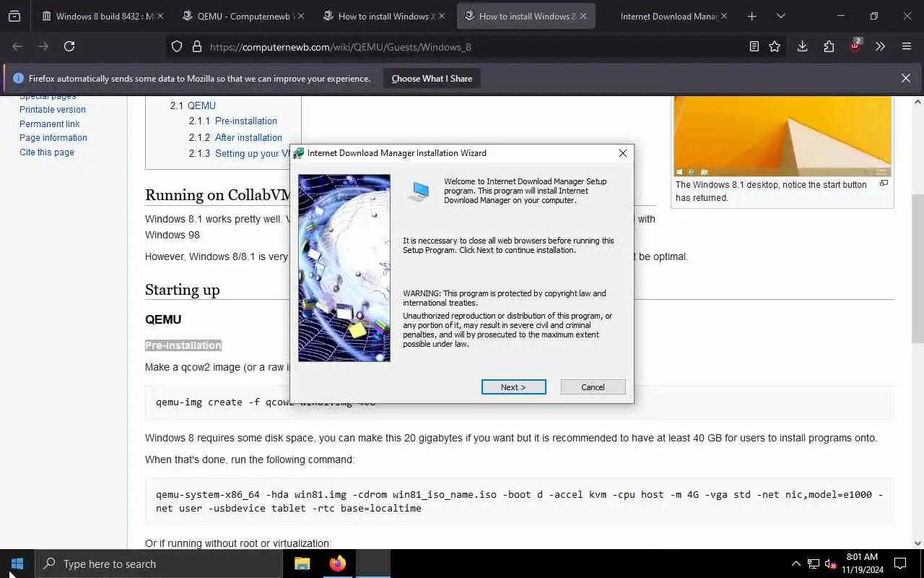Image resolution: width=924 pixels, height=578 pixels.
Task: Cancel the Internet Download Manager setup
Action: click(593, 387)
